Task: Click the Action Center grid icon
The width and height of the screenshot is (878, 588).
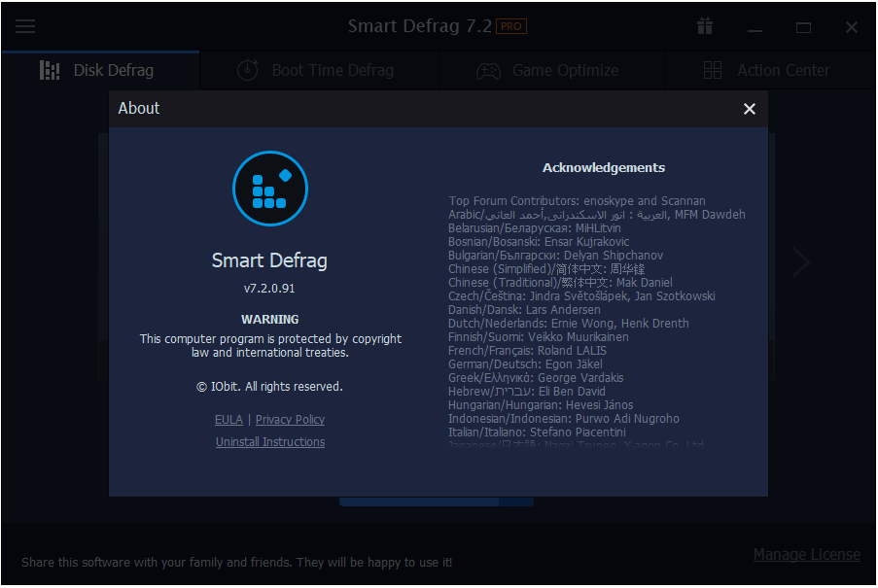Action: [713, 71]
